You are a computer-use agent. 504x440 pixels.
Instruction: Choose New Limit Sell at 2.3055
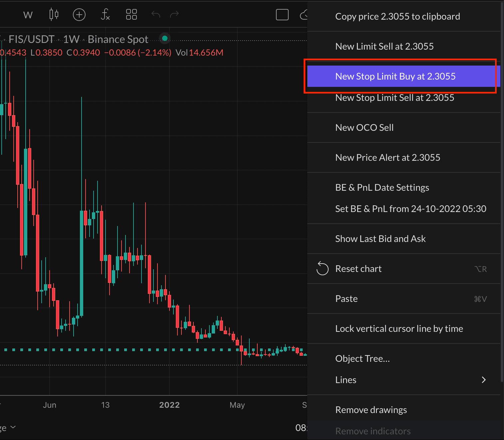[x=404, y=46]
